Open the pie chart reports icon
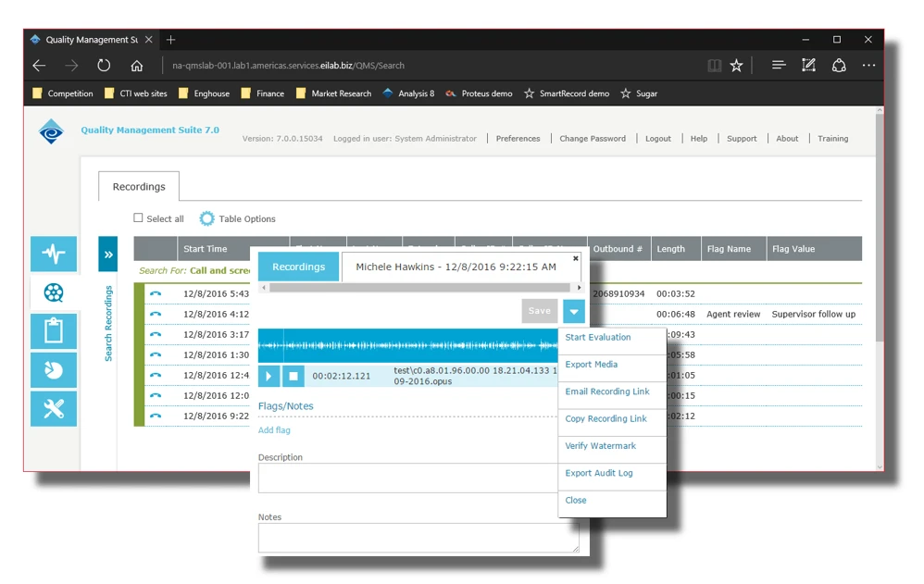Screen dimensions: 924x584 coord(54,370)
